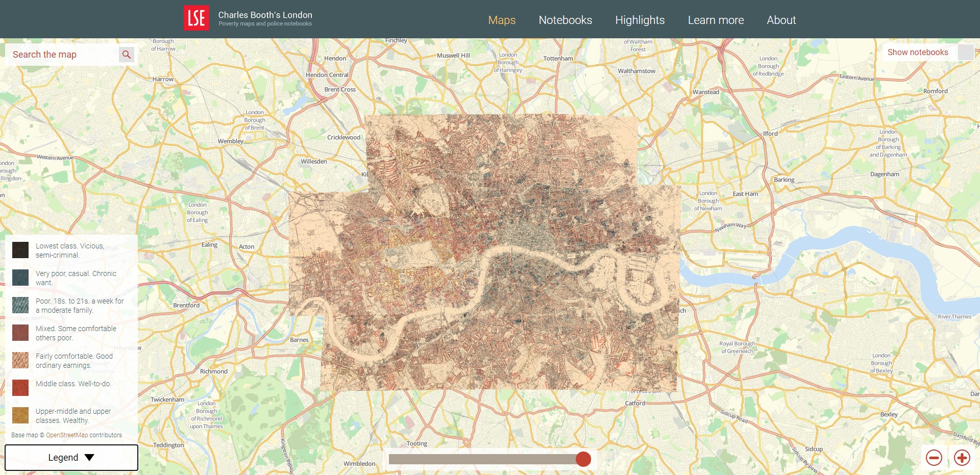
Task: Click the Very poor dark blue swatch
Action: click(x=20, y=278)
